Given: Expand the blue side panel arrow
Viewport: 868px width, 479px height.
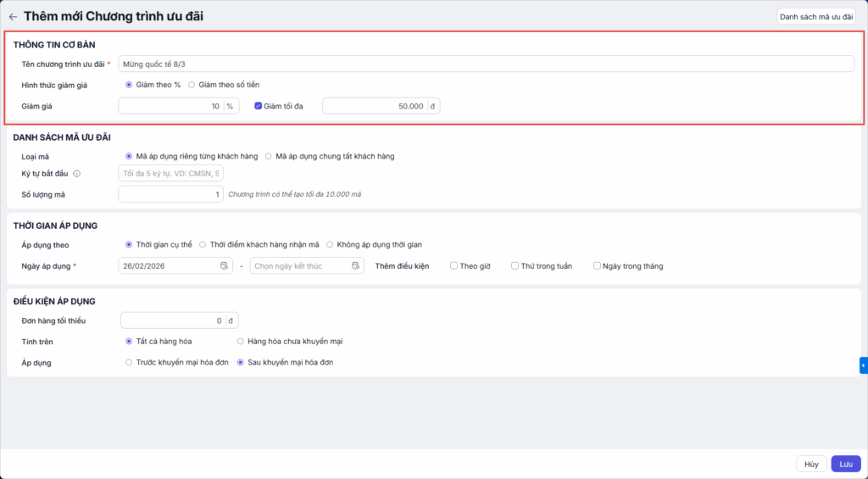Looking at the screenshot, I should point(863,365).
